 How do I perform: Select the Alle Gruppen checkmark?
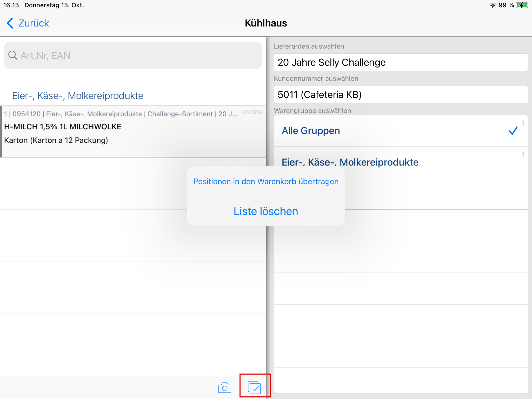pos(513,131)
